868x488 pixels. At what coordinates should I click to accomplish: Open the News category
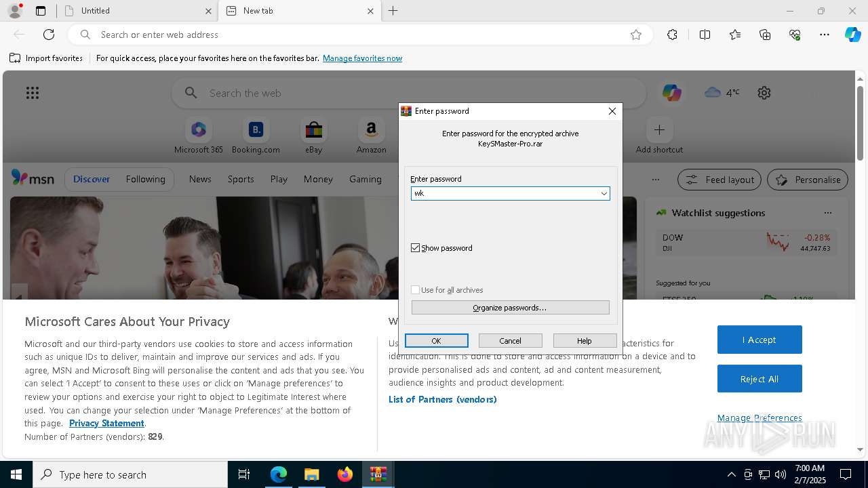click(200, 179)
